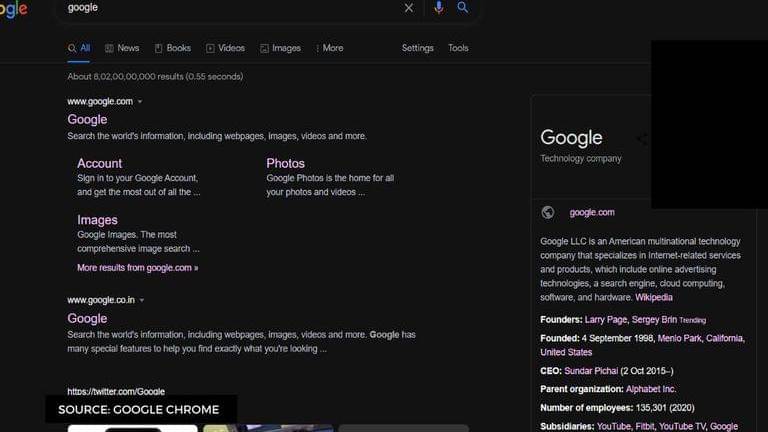The width and height of the screenshot is (768, 432).
Task: Open search Settings
Action: coord(417,48)
